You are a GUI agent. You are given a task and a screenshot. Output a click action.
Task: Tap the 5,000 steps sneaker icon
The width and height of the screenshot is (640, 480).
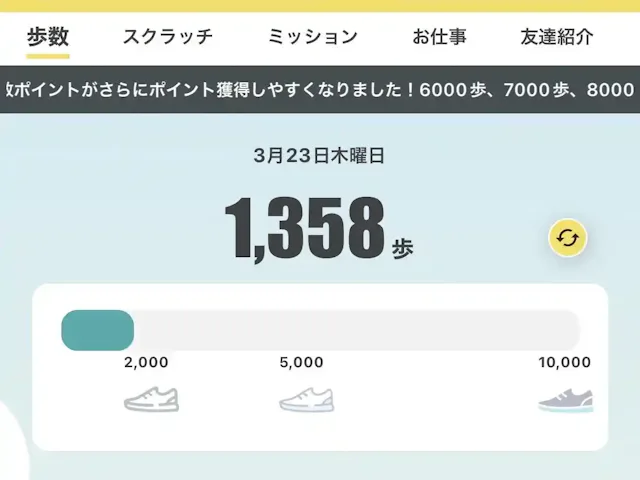point(306,399)
